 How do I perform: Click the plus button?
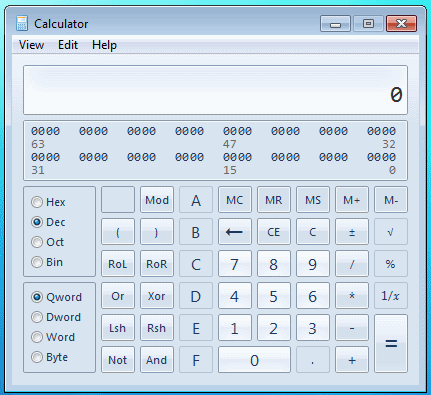tap(352, 360)
